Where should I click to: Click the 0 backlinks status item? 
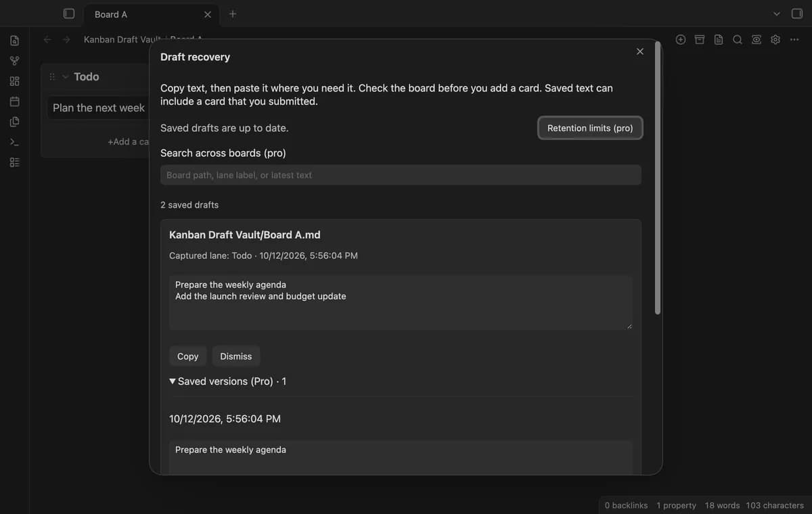(x=626, y=505)
